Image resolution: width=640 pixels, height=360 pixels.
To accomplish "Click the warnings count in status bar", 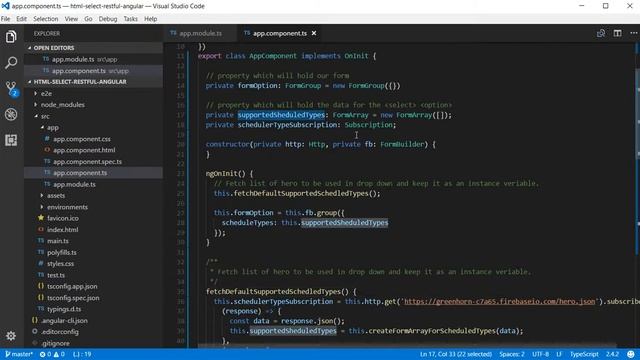I will tap(59, 354).
